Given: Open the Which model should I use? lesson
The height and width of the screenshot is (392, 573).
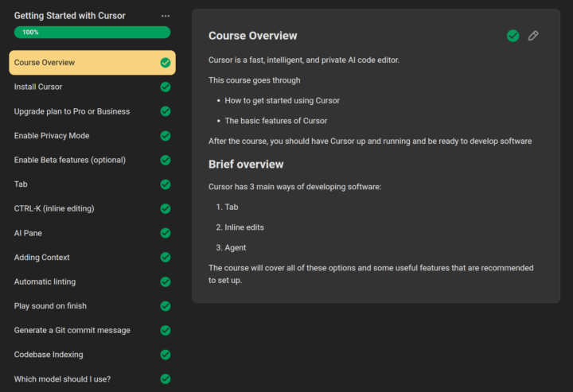Looking at the screenshot, I should pyautogui.click(x=92, y=378).
